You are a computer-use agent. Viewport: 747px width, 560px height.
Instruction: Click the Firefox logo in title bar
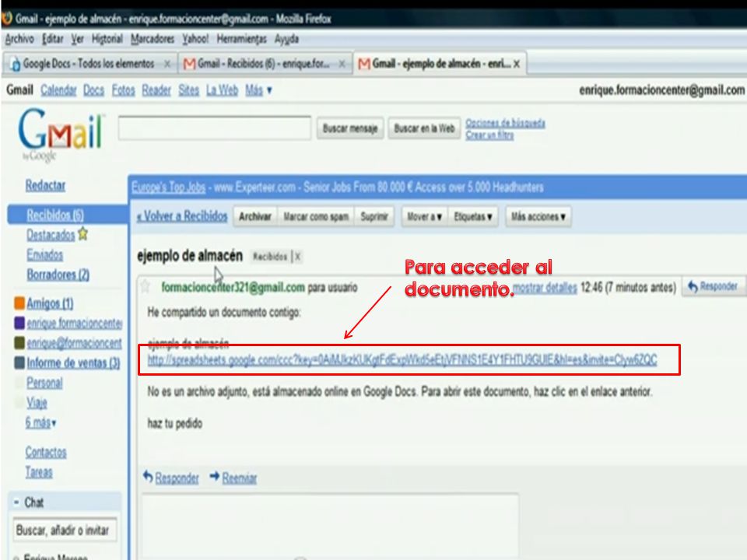(6, 19)
